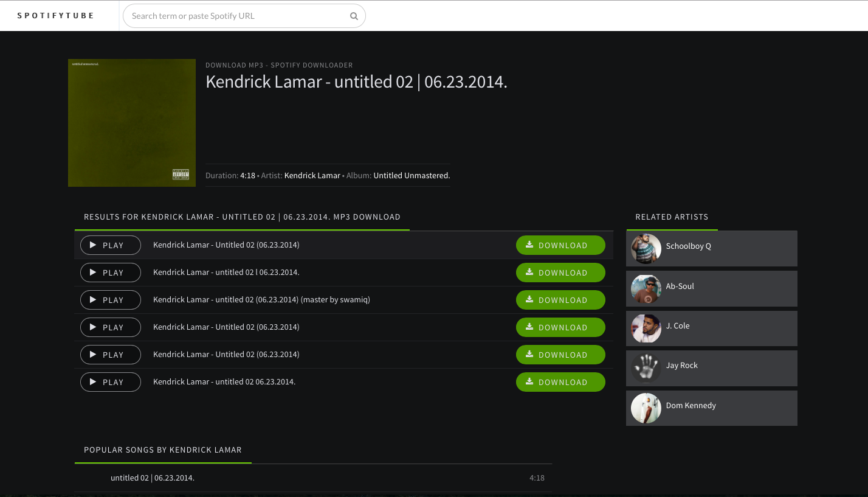868x497 pixels.
Task: Select the POPULAR SONGS BY KENDRICK LAMAR header
Action: [162, 450]
